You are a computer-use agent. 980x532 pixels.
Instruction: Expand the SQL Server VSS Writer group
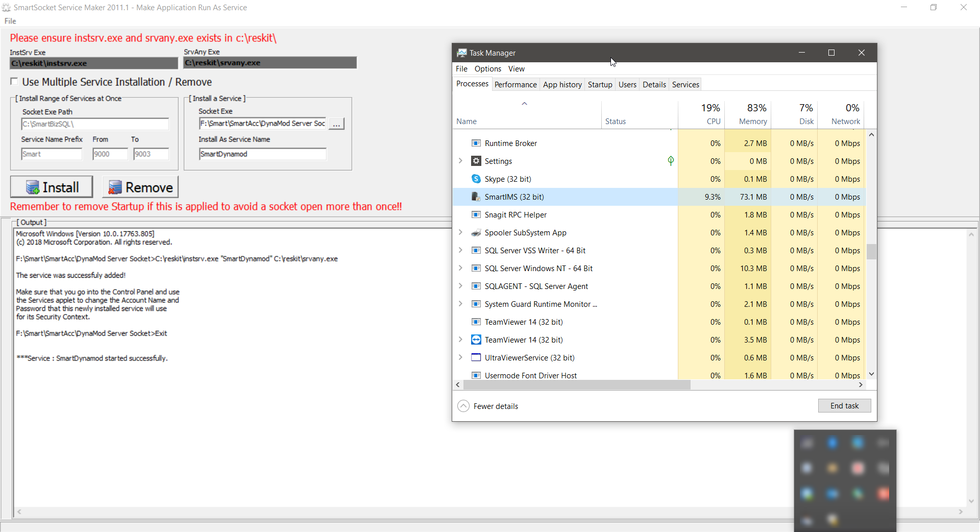(460, 250)
